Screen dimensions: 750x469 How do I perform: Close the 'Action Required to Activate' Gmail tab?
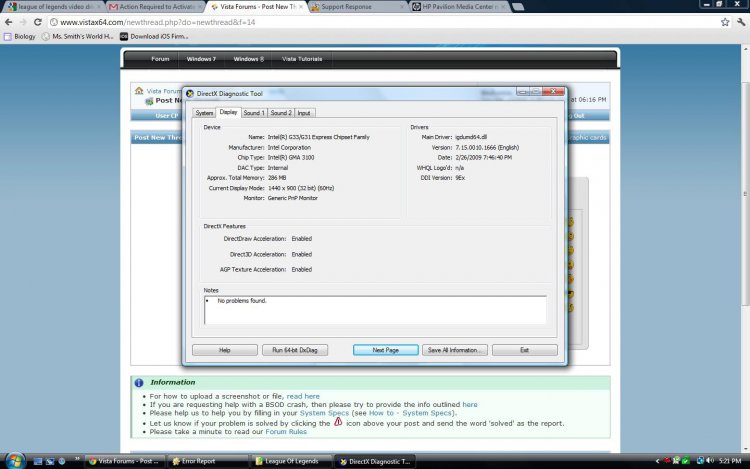pyautogui.click(x=199, y=7)
